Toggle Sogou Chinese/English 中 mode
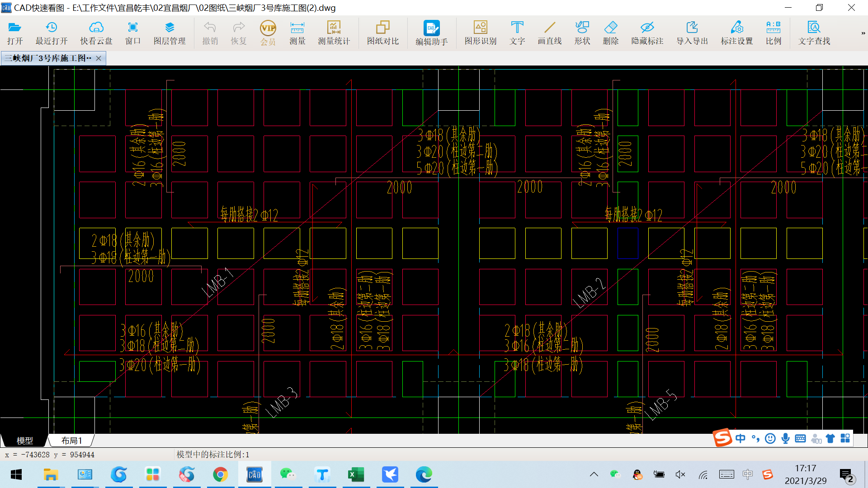The image size is (868, 488). 740,438
